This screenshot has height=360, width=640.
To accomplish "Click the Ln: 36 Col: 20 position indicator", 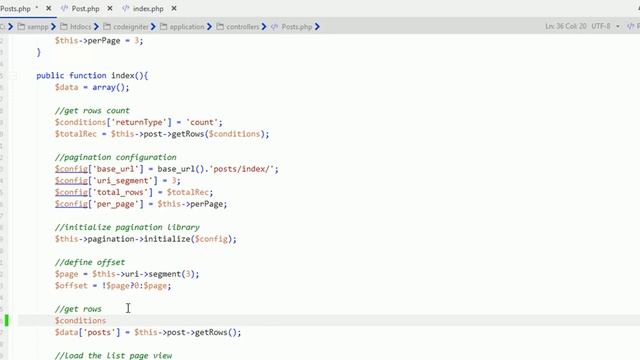I will 566,26.
